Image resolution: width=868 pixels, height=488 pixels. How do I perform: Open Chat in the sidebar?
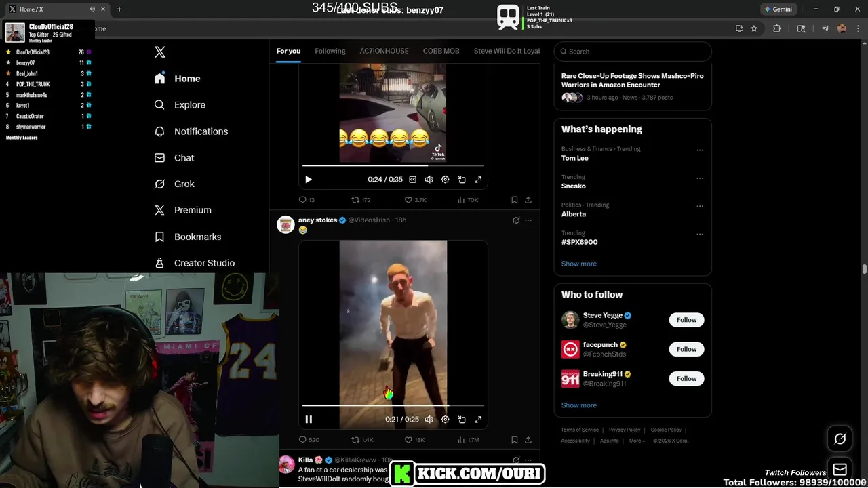click(x=174, y=157)
